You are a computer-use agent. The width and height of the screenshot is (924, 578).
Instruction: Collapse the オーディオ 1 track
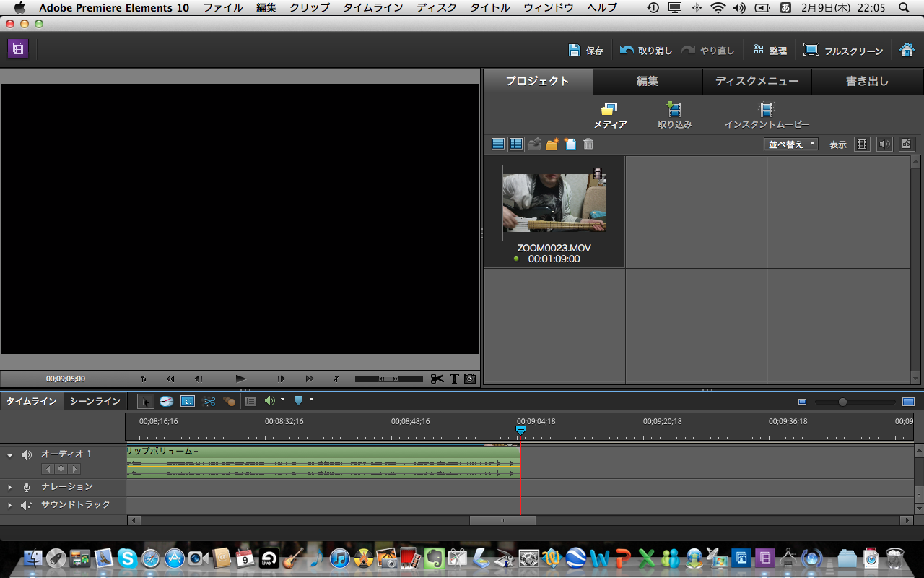point(10,455)
